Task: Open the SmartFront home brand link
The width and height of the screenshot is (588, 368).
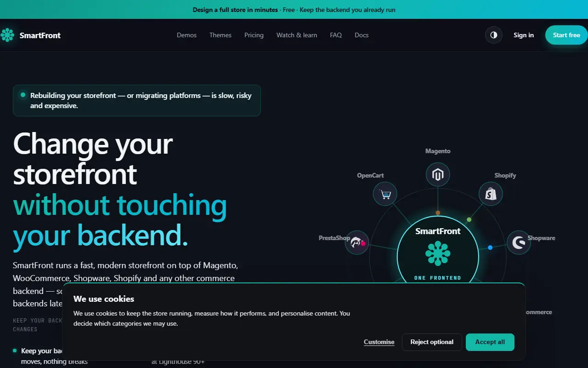Action: 30,35
